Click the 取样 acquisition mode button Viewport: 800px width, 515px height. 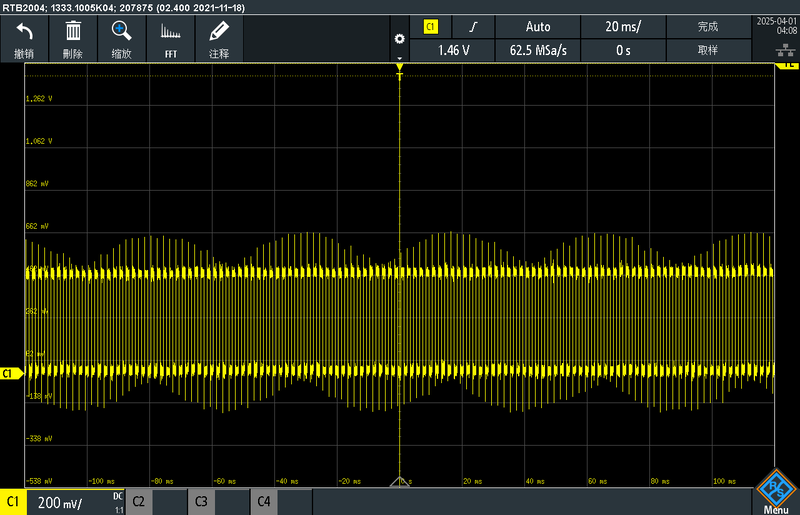(x=708, y=49)
